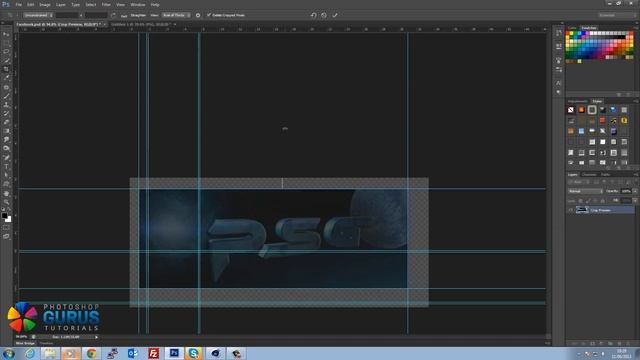The height and width of the screenshot is (360, 640).
Task: Open the Normal blend mode dropdown
Action: (585, 191)
